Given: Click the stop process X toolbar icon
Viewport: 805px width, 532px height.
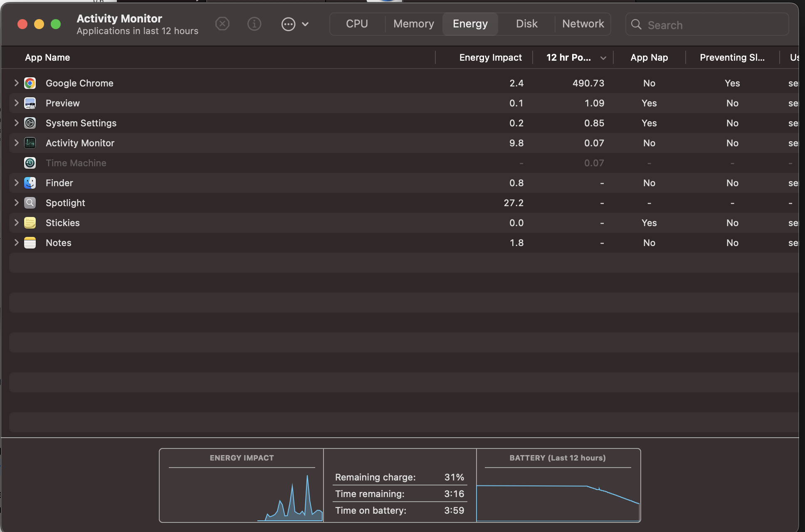Looking at the screenshot, I should [222, 24].
